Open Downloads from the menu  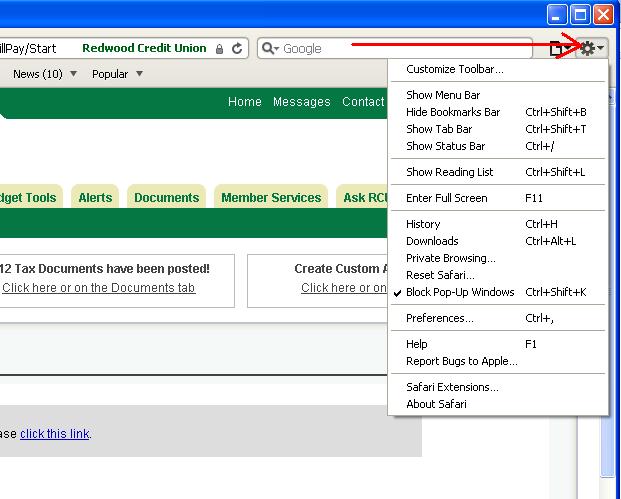(498, 241)
